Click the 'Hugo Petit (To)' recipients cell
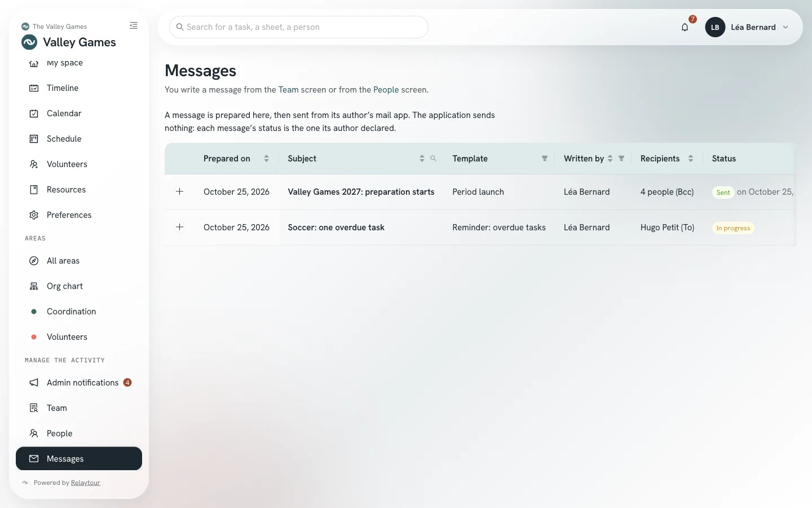Screen dimensions: 812x508 coord(667,227)
